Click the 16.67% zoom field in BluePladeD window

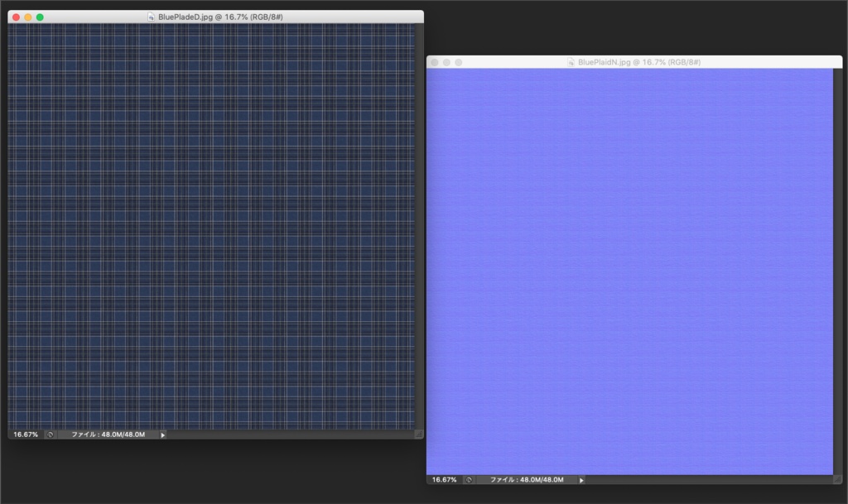point(26,434)
